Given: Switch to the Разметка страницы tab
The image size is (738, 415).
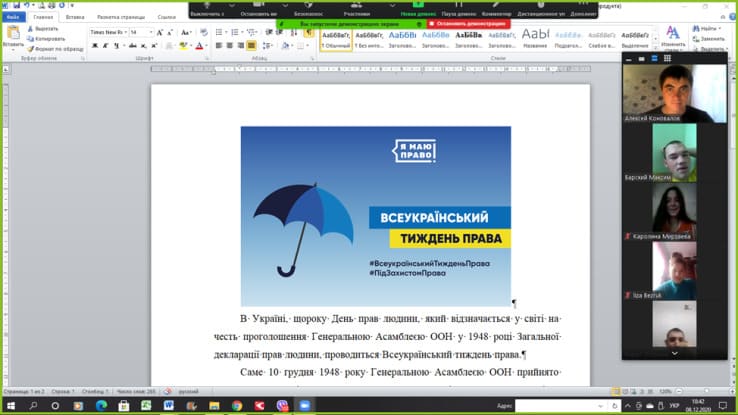Looking at the screenshot, I should (121, 17).
